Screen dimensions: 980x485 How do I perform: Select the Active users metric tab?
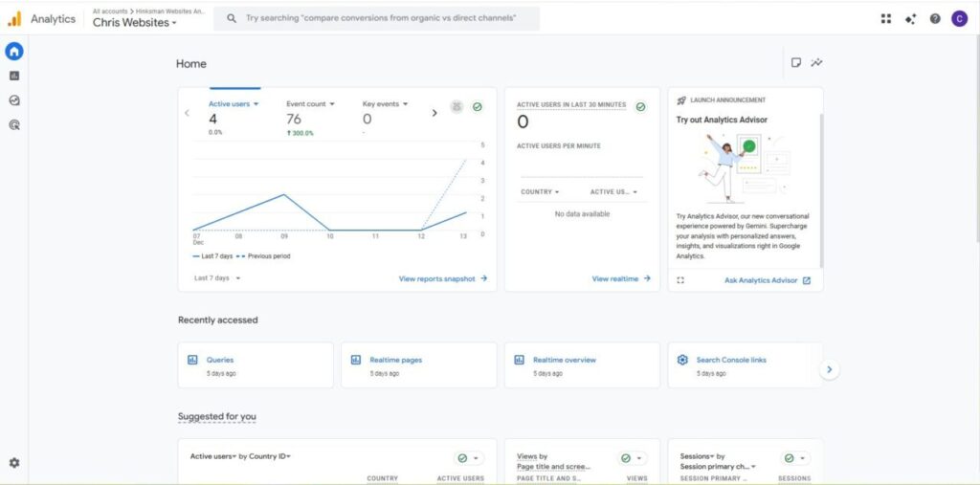click(234, 104)
